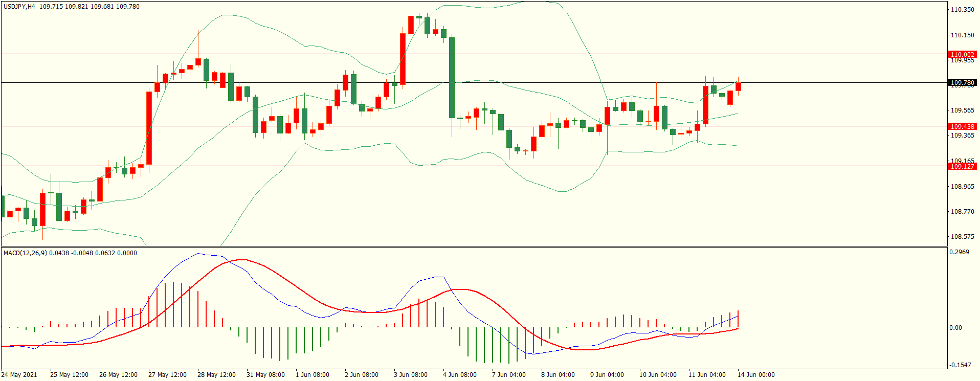Screen dimensions: 980x381
Task: Click the 108.575 price axis label
Action: 962,237
